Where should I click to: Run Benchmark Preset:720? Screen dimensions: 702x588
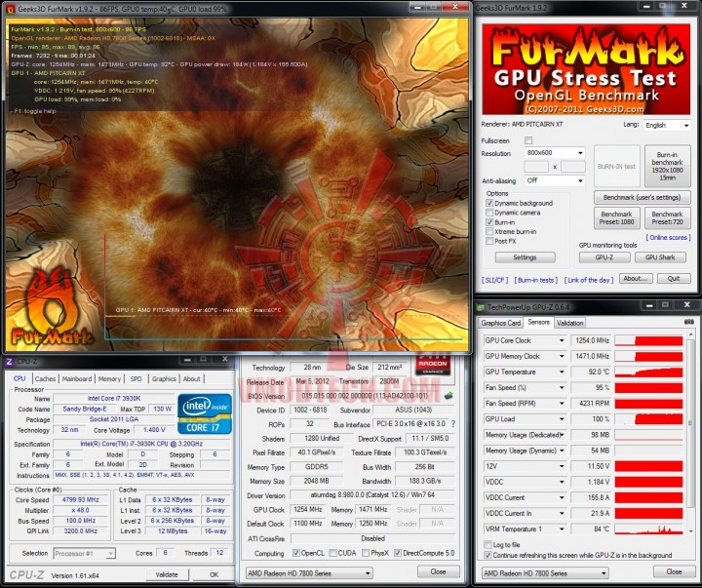pyautogui.click(x=667, y=217)
